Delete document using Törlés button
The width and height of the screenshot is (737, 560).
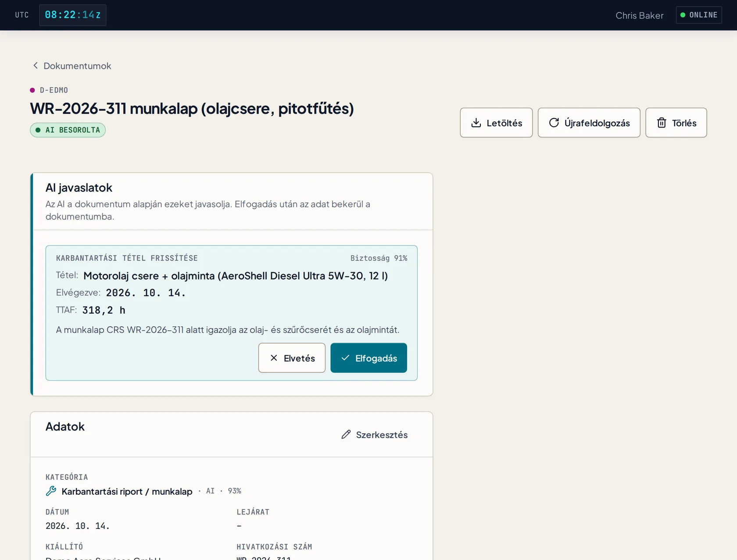point(676,123)
